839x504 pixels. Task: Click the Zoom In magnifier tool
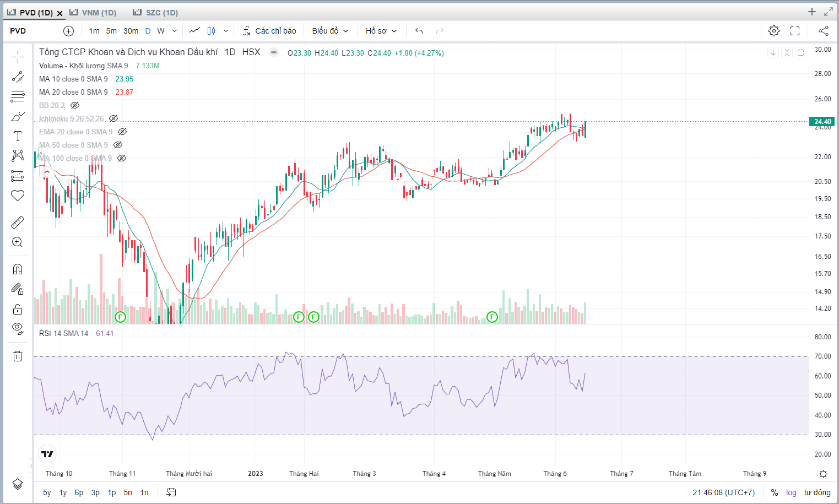[18, 242]
